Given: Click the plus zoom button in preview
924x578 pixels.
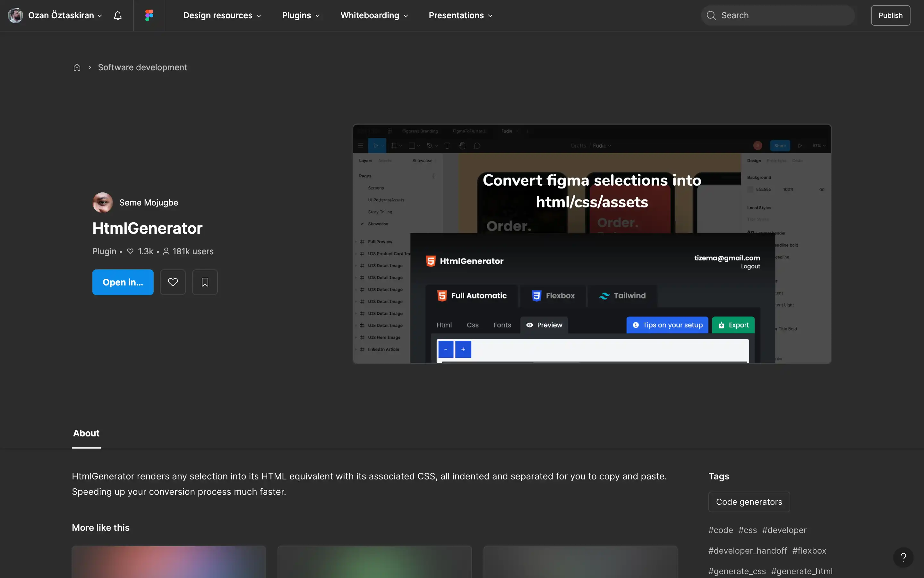Looking at the screenshot, I should (463, 349).
